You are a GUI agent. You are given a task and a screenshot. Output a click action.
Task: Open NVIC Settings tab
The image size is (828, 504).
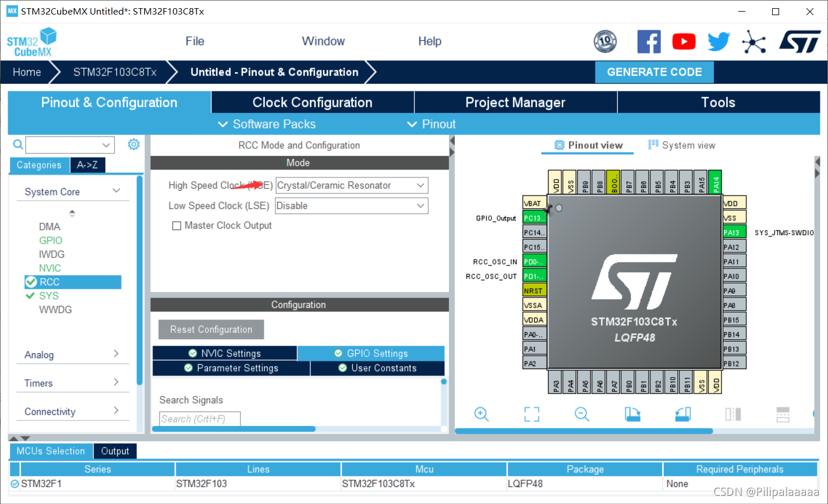pyautogui.click(x=225, y=353)
